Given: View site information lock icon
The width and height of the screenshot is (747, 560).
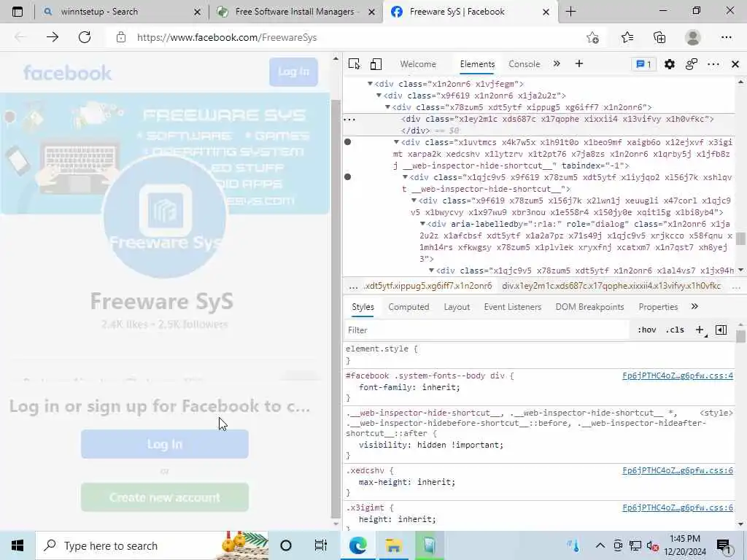Looking at the screenshot, I should [x=121, y=37].
